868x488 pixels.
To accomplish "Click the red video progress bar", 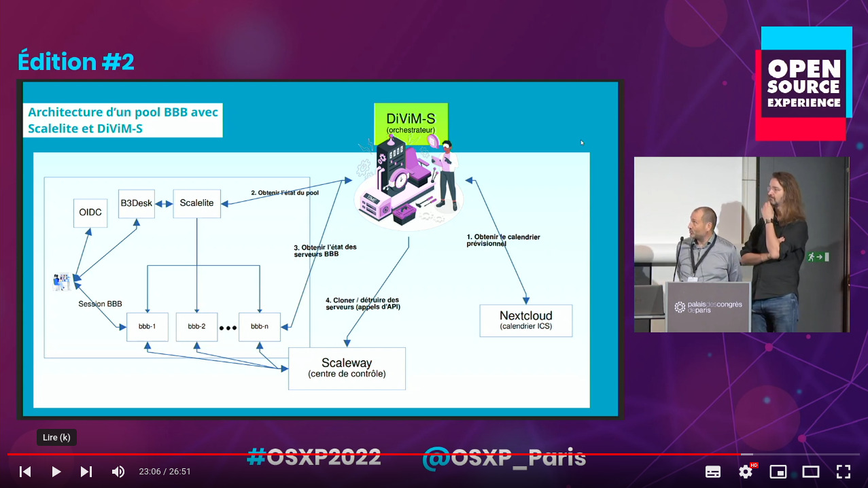I will pos(374,454).
